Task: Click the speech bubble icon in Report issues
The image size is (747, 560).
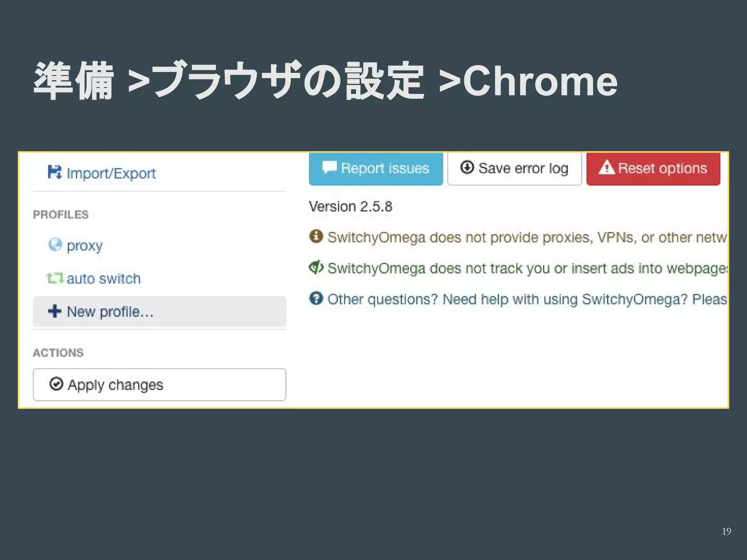Action: coord(329,167)
